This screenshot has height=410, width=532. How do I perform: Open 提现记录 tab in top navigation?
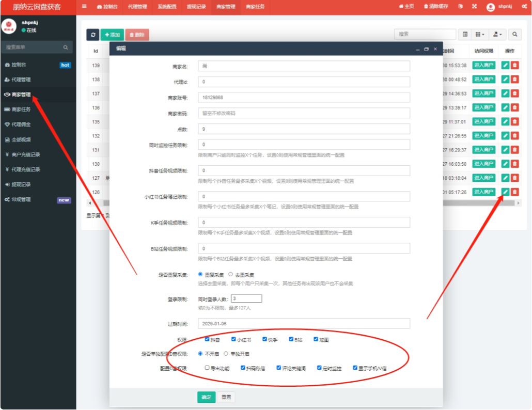(x=196, y=7)
